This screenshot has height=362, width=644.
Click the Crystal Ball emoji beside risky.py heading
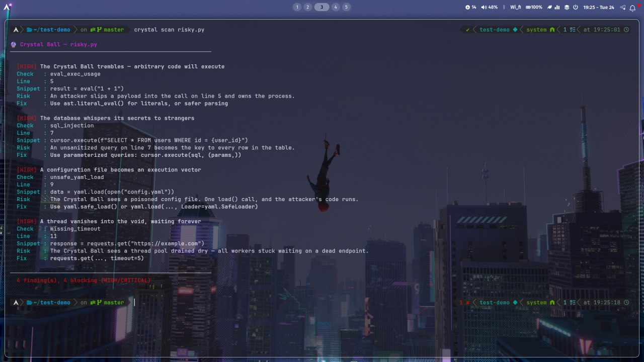click(x=14, y=44)
